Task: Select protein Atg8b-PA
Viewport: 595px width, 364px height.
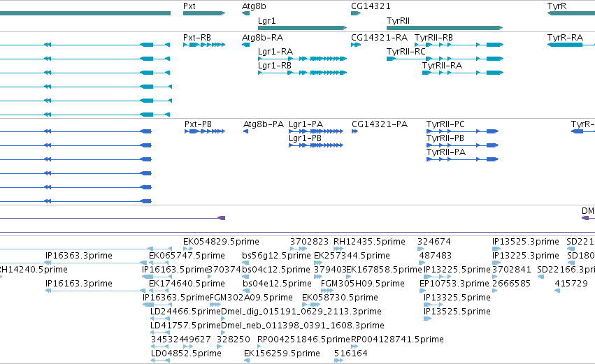Action: coord(264,125)
